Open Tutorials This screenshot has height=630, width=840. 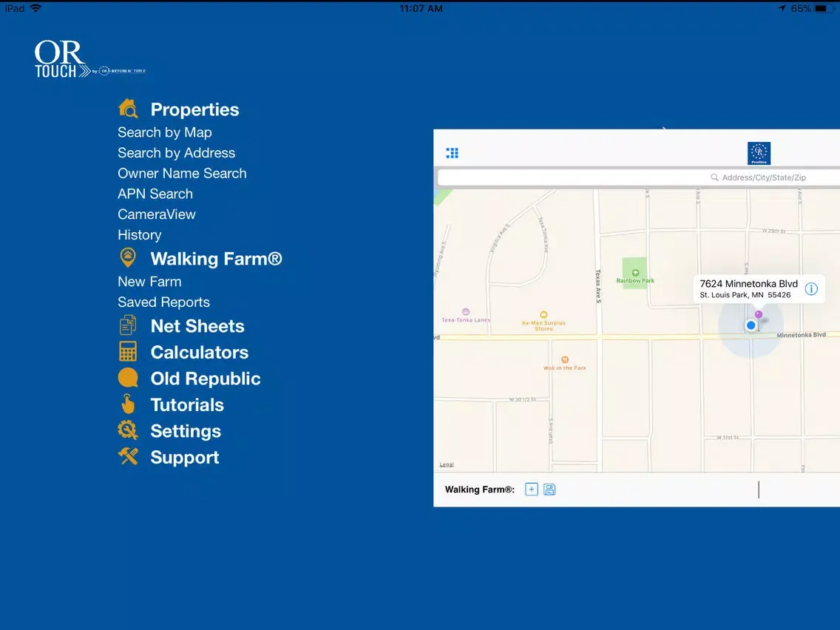click(x=187, y=404)
